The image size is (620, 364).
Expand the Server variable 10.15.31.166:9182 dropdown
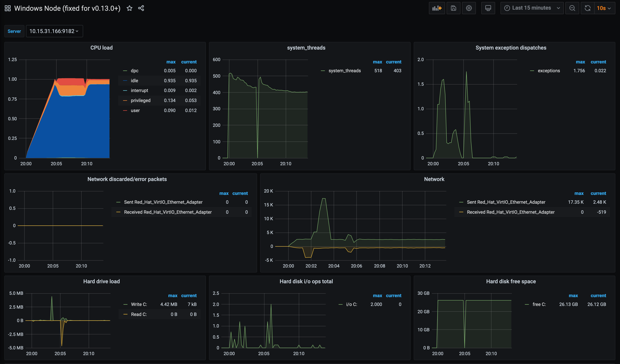[x=54, y=31]
